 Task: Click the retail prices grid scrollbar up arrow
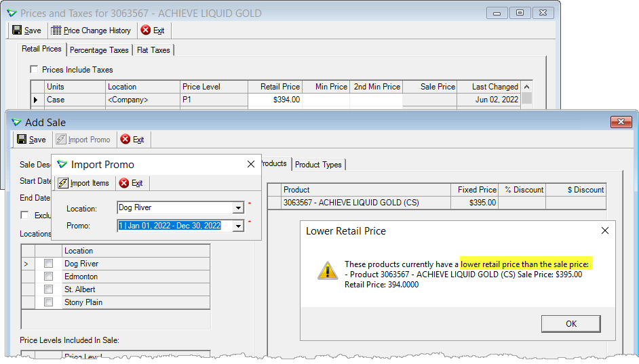(x=526, y=87)
